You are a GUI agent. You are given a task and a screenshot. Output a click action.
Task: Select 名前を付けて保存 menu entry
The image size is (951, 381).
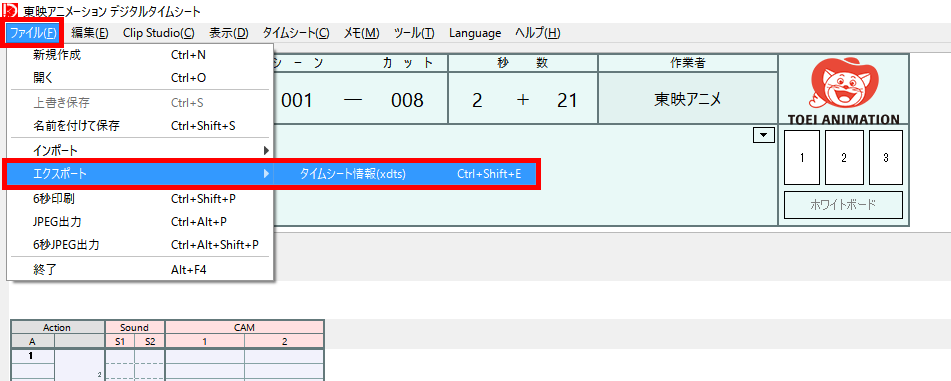[140, 126]
